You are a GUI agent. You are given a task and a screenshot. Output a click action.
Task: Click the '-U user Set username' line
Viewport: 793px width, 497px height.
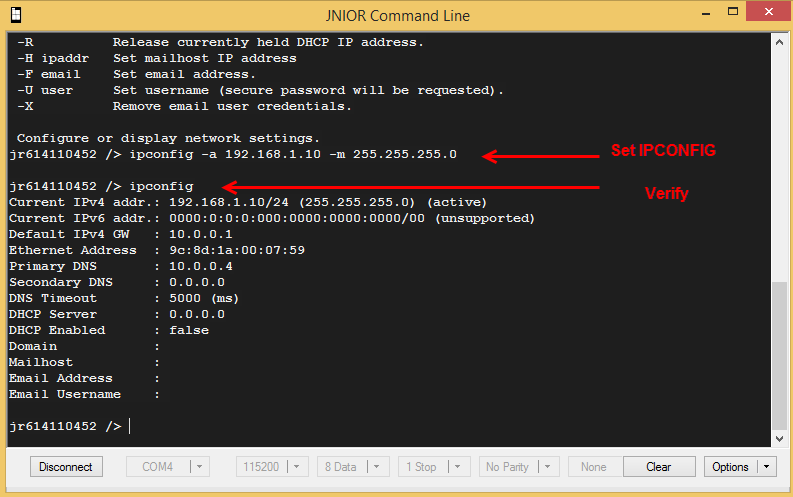[260, 91]
